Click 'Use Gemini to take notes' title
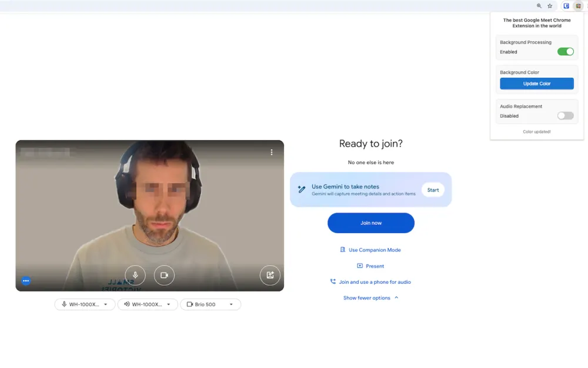Viewport: 588px width, 368px height. click(x=345, y=186)
